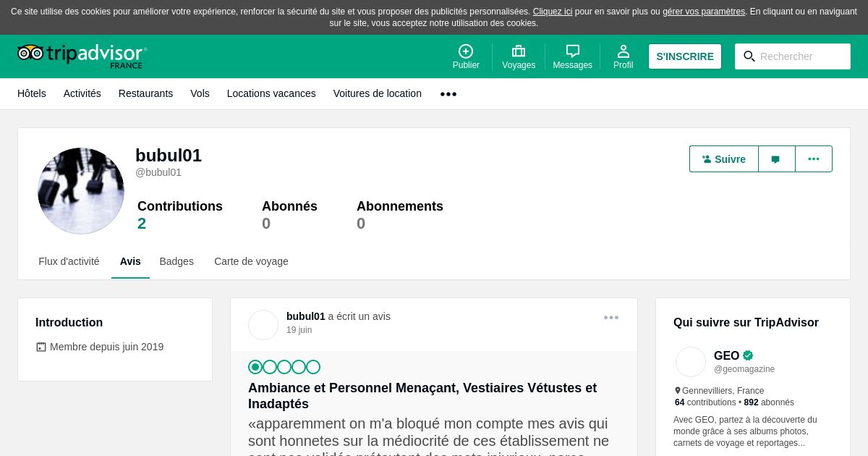The width and height of the screenshot is (868, 456).
Task: Click the GEO description starting Avec GEO
Action: (x=746, y=431)
